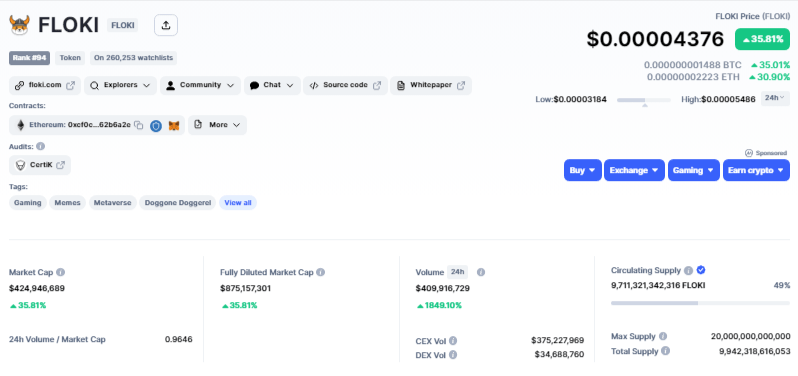
Task: Click the CEX Vol info icon
Action: click(453, 340)
